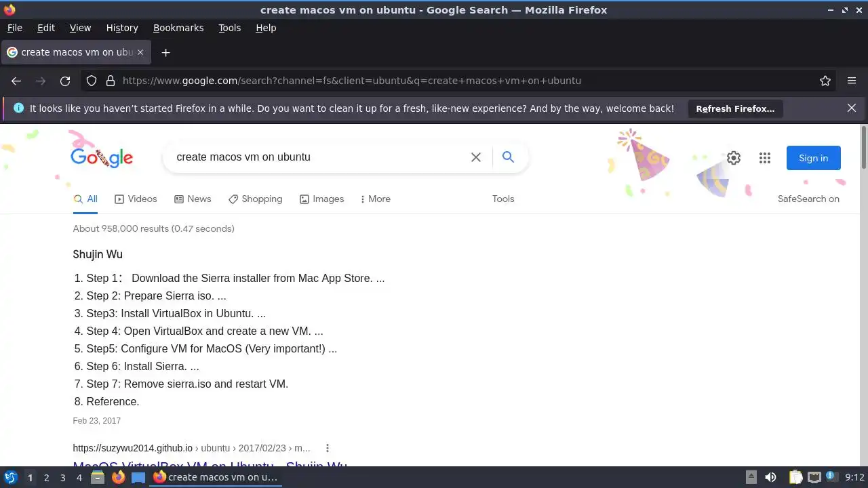Open the History menu
Viewport: 868px width, 488px height.
(x=122, y=28)
